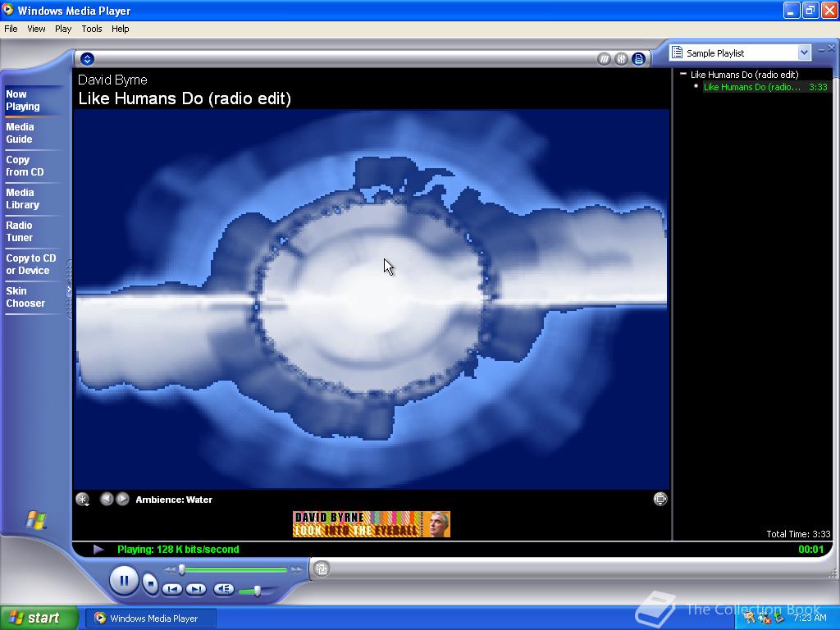Screen dimensions: 840x630
Task: Pause the playing song
Action: (124, 581)
